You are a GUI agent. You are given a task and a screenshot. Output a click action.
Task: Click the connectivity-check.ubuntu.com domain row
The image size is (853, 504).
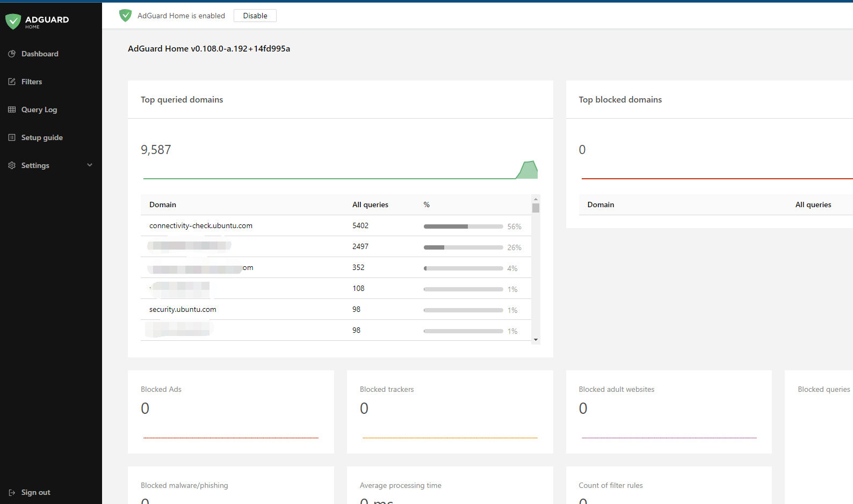point(336,225)
